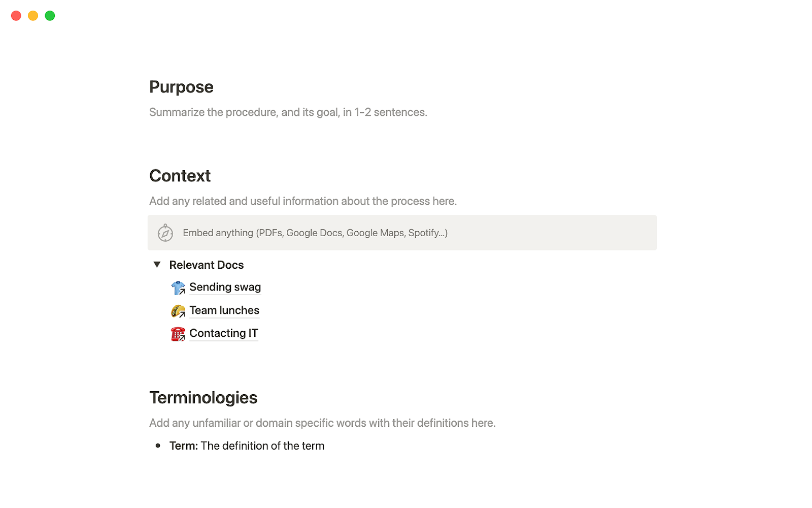This screenshot has width=812, height=508.
Task: Click the green fullscreen window button
Action: pos(50,16)
